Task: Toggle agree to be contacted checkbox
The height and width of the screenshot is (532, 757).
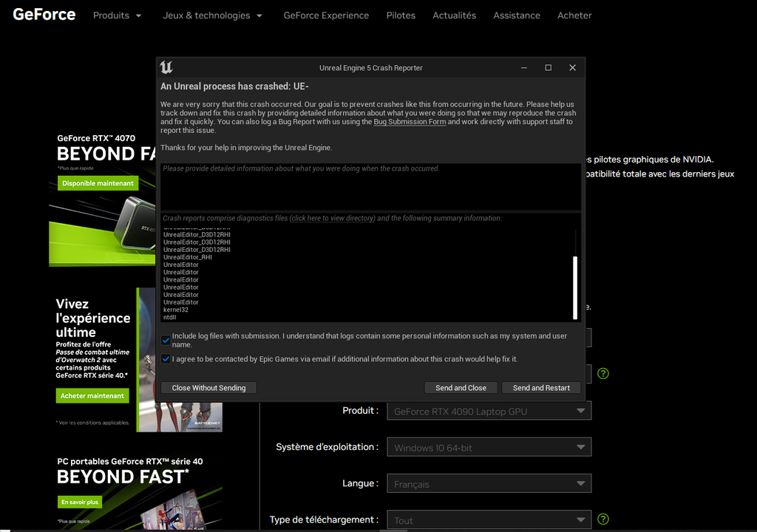Action: [166, 359]
